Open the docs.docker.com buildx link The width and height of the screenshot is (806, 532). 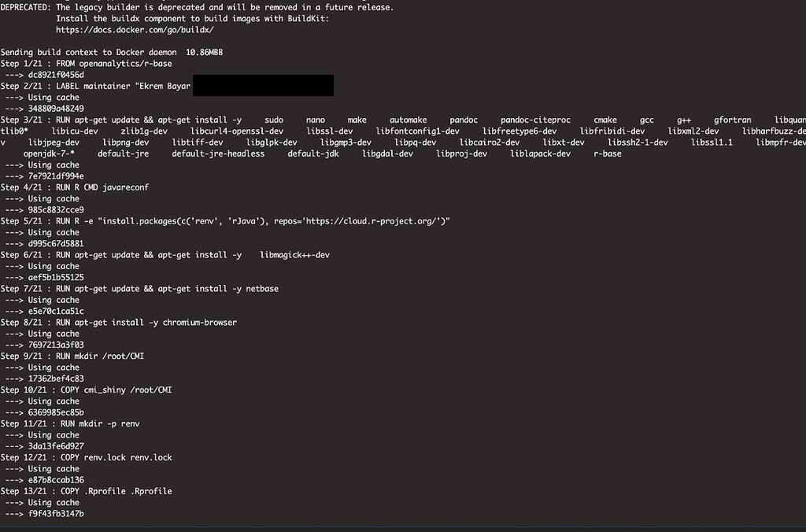pyautogui.click(x=135, y=30)
